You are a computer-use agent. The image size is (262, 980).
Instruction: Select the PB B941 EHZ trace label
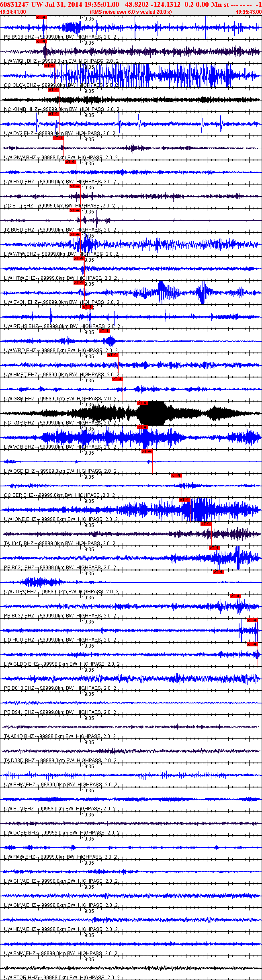point(60,712)
